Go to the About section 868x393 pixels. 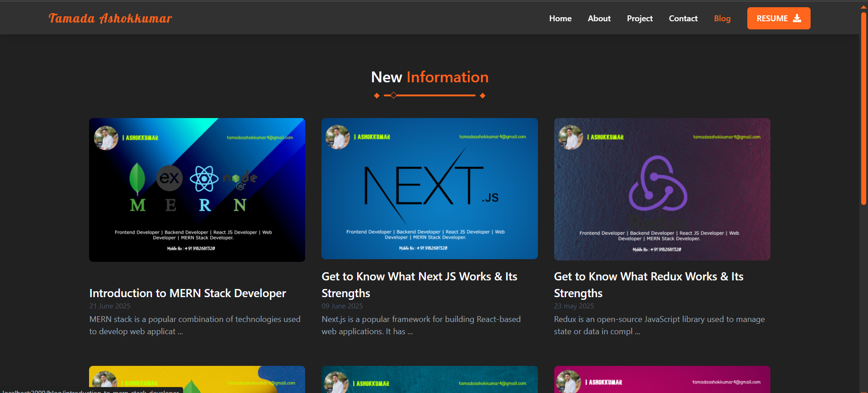point(599,19)
